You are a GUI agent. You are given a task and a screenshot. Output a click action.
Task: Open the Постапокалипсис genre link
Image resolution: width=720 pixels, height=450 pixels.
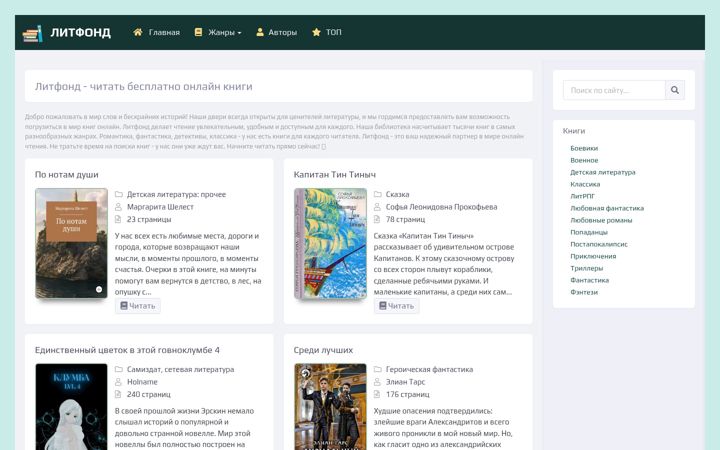click(x=599, y=244)
